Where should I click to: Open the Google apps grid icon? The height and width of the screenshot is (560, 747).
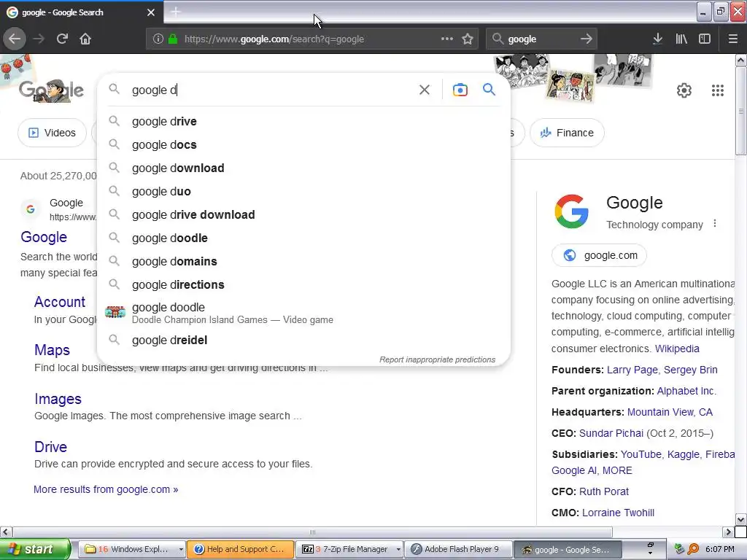point(718,90)
